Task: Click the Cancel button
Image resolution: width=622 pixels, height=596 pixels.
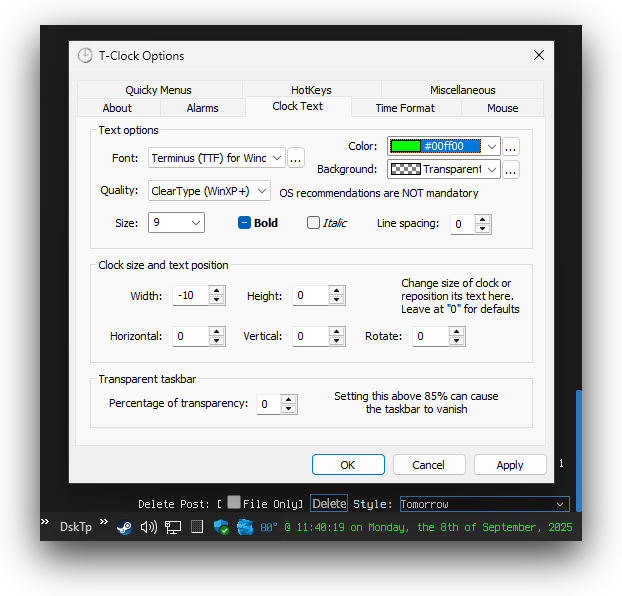Action: 429,465
